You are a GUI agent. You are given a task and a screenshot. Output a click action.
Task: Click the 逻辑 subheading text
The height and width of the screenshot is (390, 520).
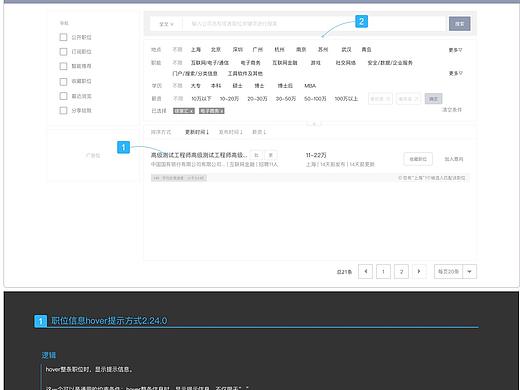[x=49, y=355]
